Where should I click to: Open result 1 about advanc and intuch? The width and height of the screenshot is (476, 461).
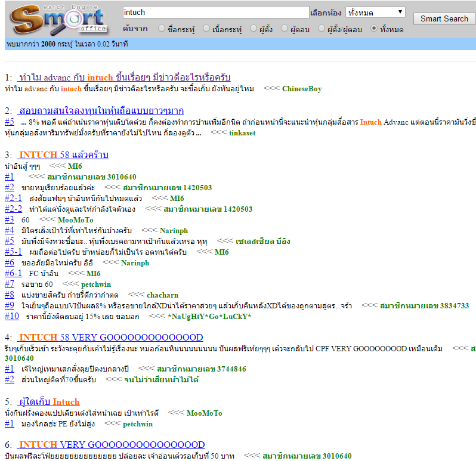tap(124, 78)
